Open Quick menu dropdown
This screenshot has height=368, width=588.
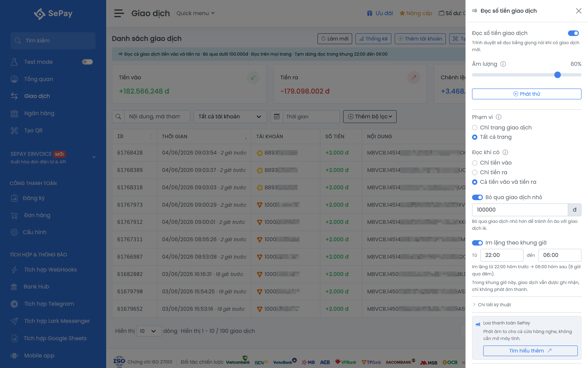(x=196, y=13)
